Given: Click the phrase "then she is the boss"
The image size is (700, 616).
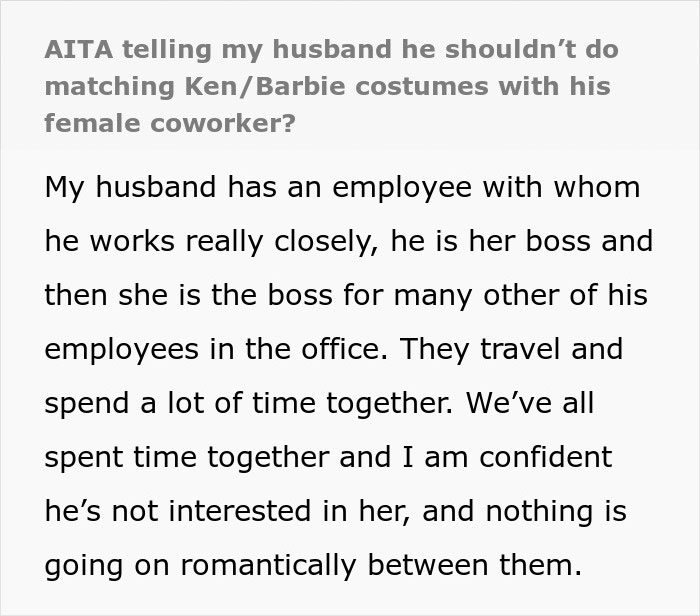Looking at the screenshot, I should (x=188, y=296).
